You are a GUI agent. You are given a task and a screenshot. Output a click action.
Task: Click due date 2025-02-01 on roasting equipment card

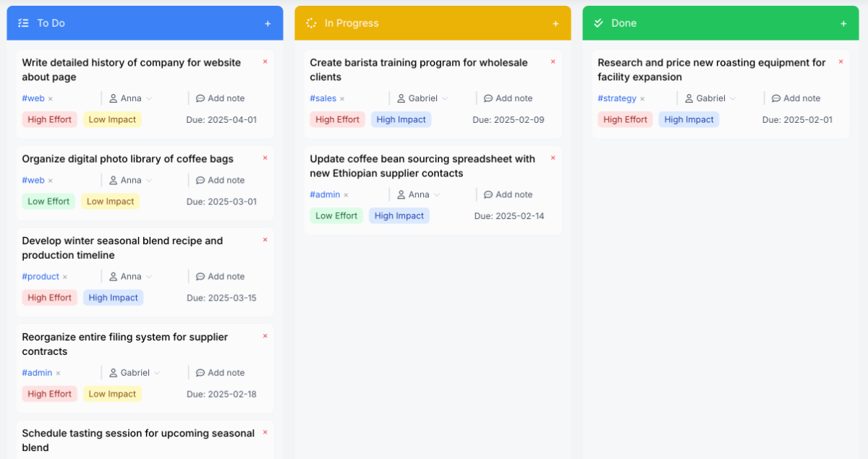pyautogui.click(x=797, y=120)
